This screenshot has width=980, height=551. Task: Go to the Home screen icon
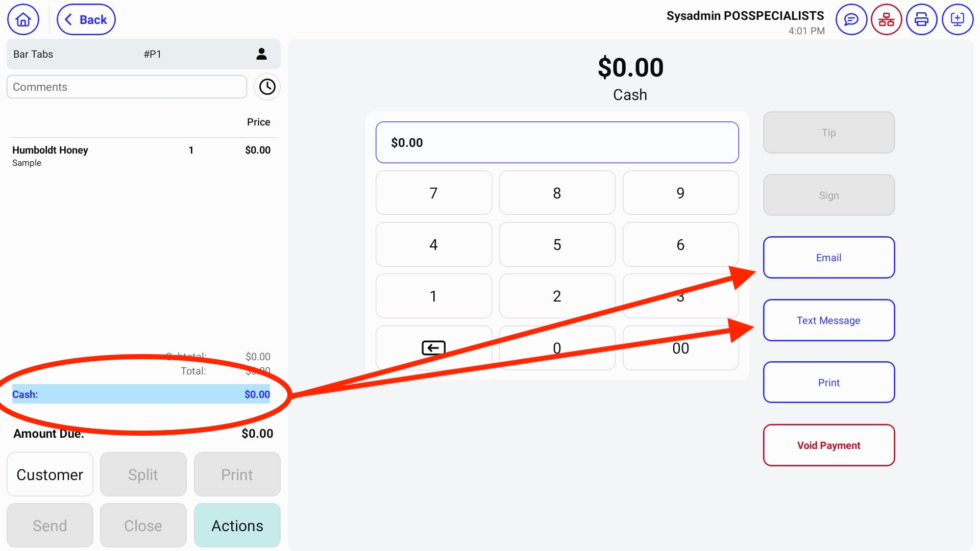tap(23, 20)
